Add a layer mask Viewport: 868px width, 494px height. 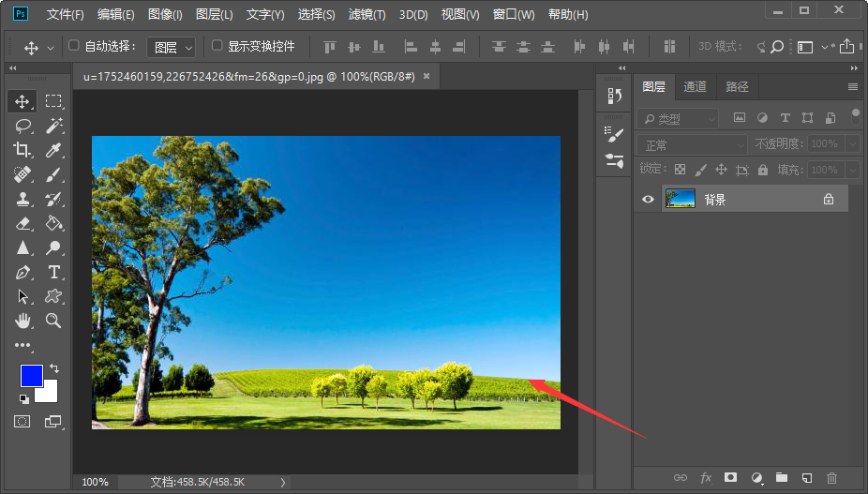tap(731, 477)
